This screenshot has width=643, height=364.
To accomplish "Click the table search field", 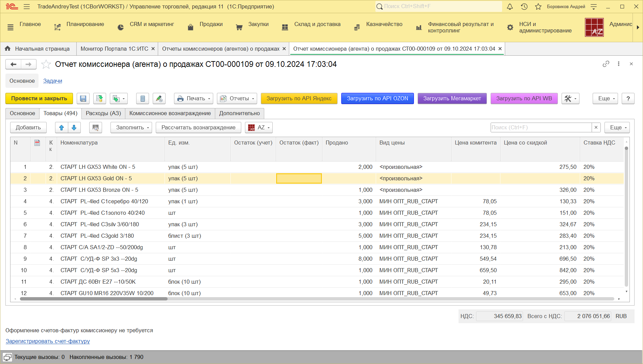I will point(541,128).
